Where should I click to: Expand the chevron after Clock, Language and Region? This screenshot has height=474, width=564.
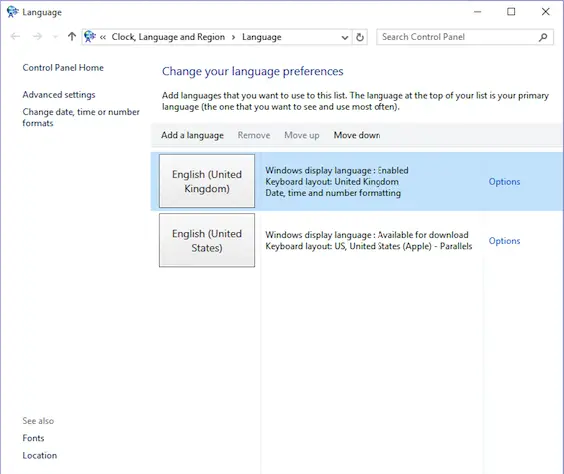(233, 37)
